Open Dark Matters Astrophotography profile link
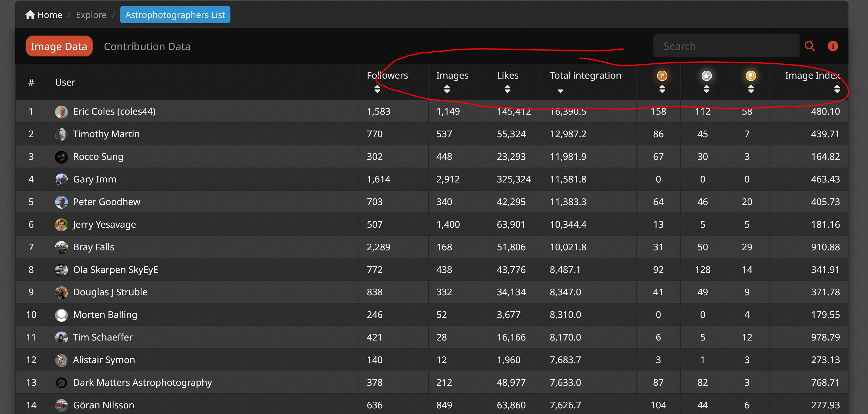 point(142,382)
